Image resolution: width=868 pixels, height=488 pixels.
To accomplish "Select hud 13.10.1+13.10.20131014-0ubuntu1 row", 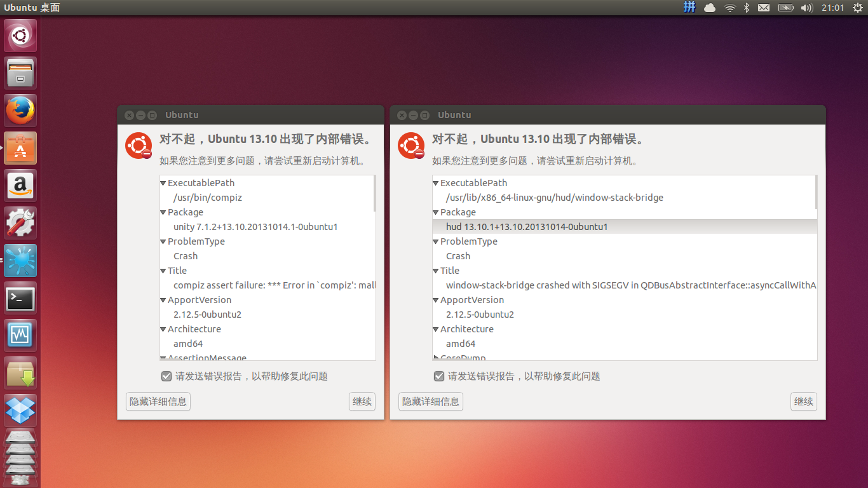I will 624,227.
